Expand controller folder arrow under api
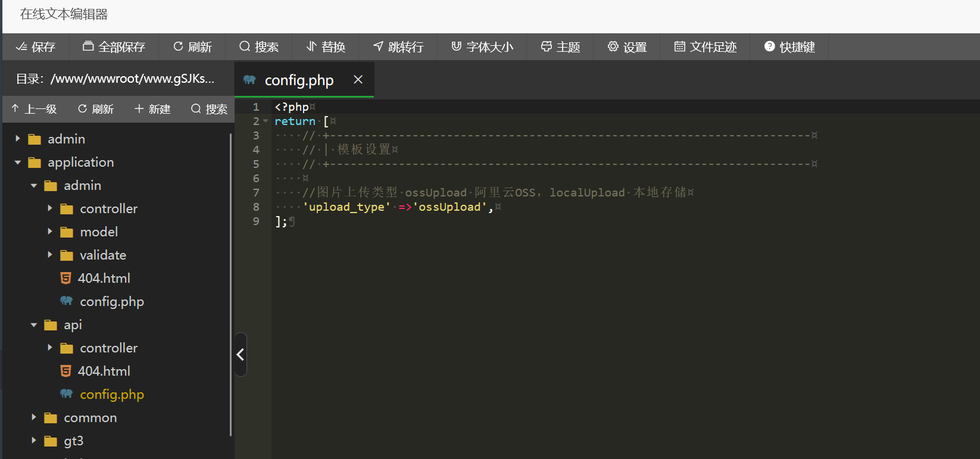The height and width of the screenshot is (459, 980). point(49,348)
